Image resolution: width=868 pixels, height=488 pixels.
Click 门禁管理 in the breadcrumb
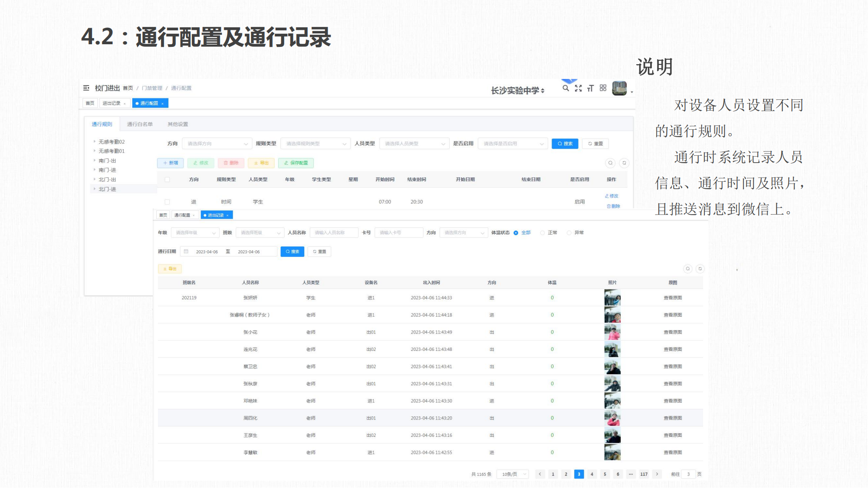152,88
